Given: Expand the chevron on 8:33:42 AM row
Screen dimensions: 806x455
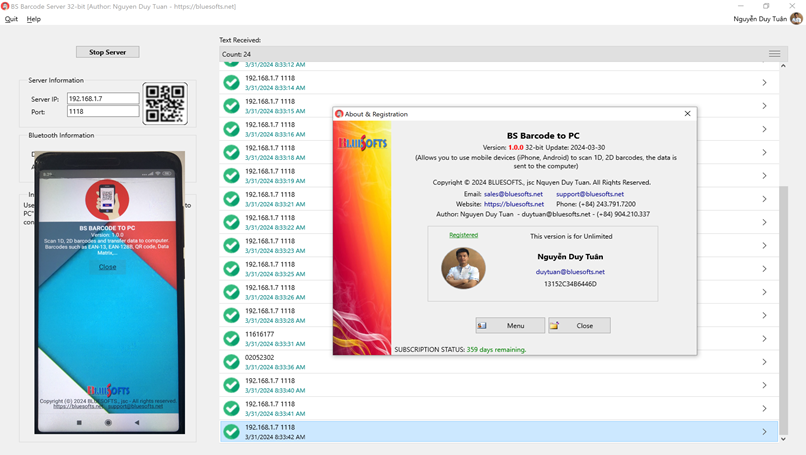Looking at the screenshot, I should click(764, 432).
